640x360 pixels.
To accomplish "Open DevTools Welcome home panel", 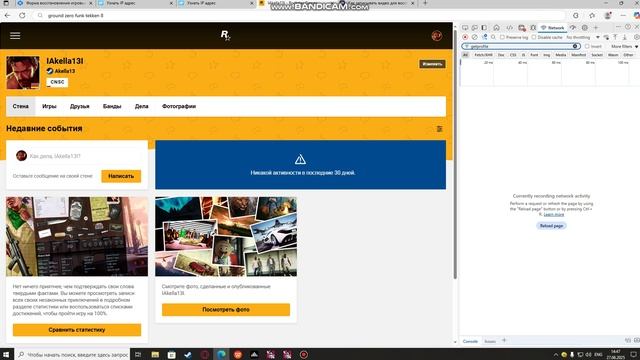I will coord(496,28).
